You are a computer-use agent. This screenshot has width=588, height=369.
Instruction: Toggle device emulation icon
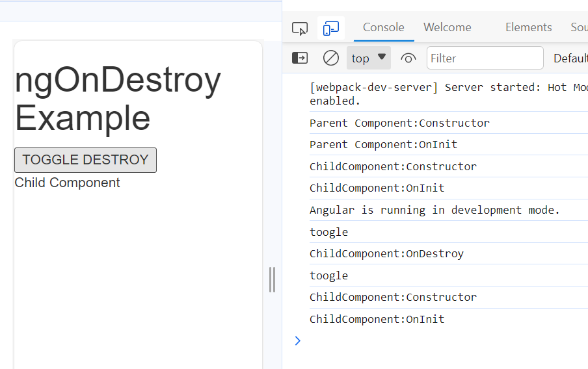[x=330, y=28]
